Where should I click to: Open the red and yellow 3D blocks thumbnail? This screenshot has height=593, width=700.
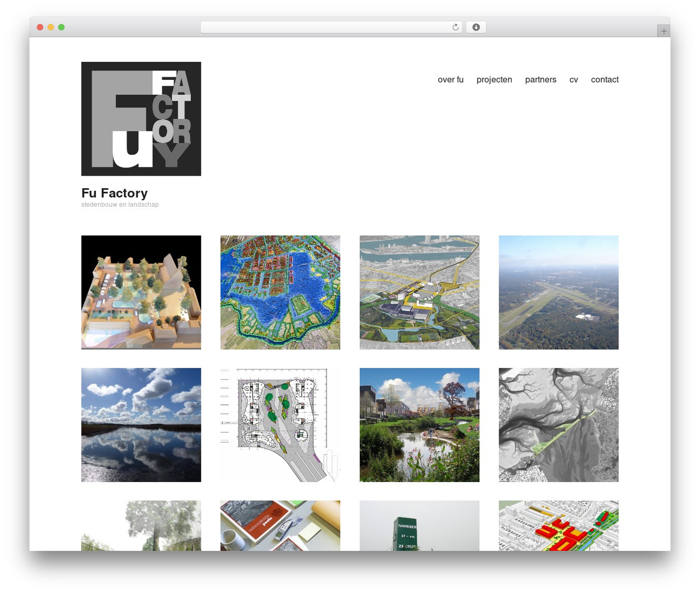pos(558,526)
